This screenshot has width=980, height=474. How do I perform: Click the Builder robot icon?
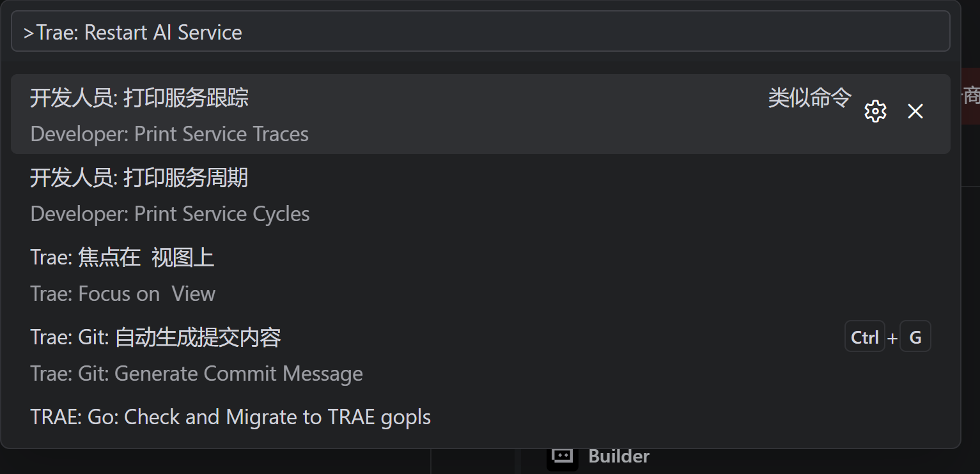pos(562,456)
